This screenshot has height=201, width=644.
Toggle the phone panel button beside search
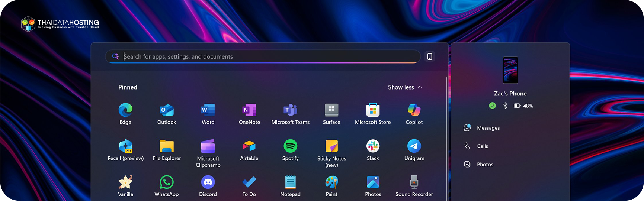[x=430, y=56]
